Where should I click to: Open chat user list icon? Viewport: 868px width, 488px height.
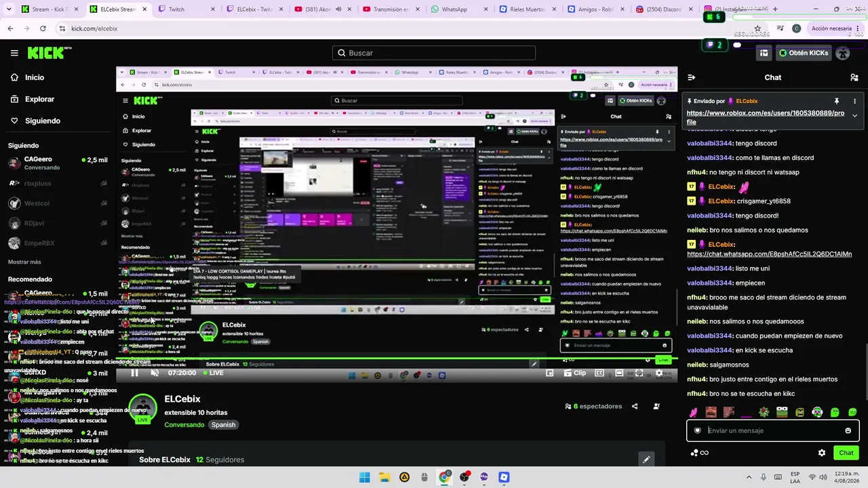coord(854,77)
